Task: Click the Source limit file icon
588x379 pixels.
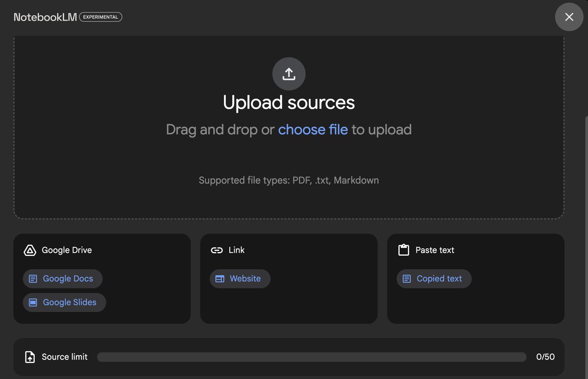Action: click(30, 357)
